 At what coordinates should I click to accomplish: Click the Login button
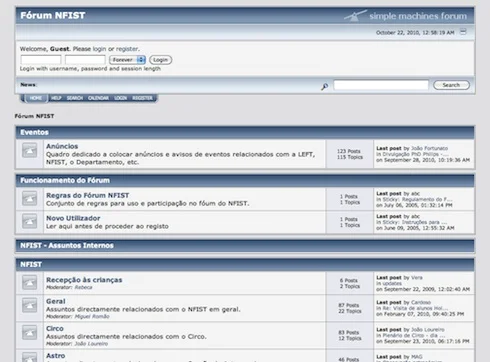[161, 60]
